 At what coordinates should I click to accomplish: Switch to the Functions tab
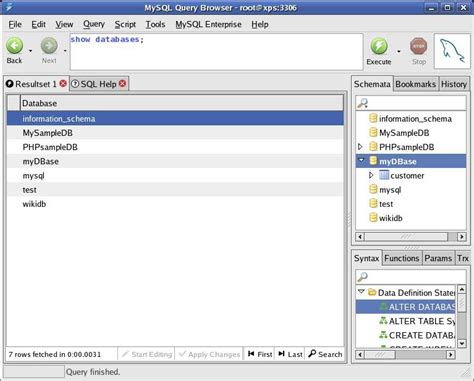401,258
